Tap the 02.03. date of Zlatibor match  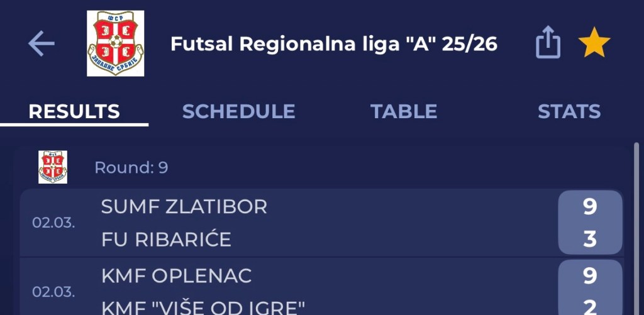[53, 223]
